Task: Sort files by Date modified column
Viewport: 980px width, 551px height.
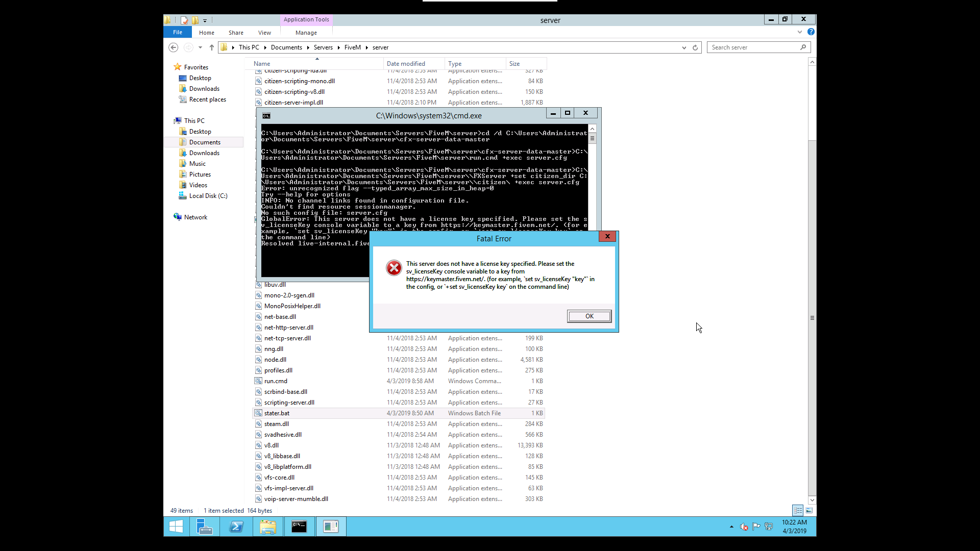Action: pyautogui.click(x=406, y=64)
